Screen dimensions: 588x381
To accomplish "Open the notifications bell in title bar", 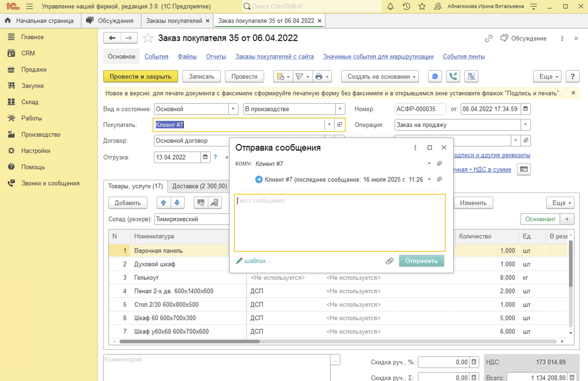I will (390, 7).
